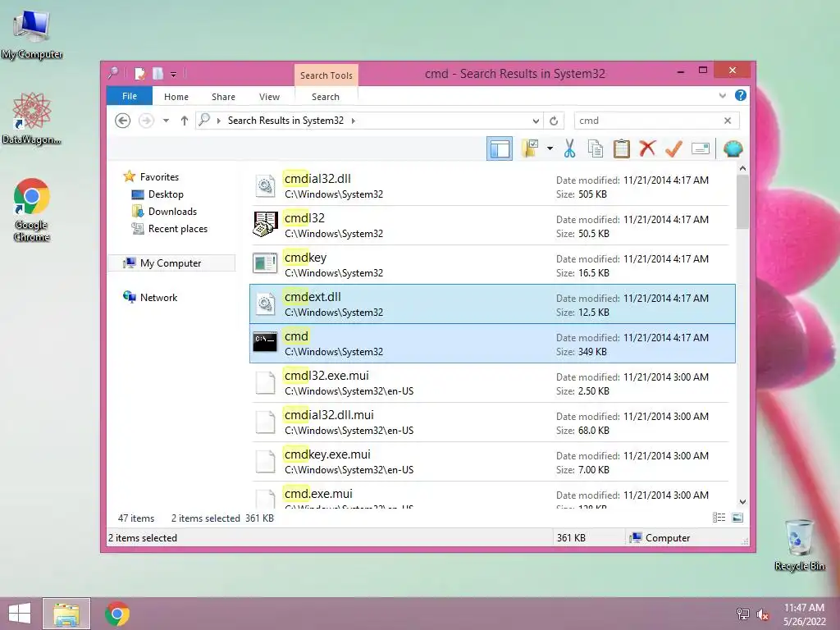The width and height of the screenshot is (840, 630).
Task: Toggle the preview pane toolbar button
Action: pos(500,148)
